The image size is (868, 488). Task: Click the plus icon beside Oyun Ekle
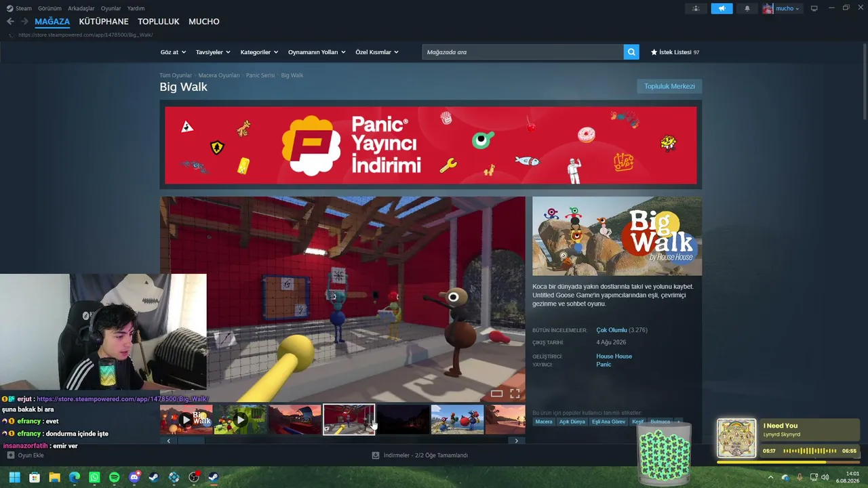(11, 455)
